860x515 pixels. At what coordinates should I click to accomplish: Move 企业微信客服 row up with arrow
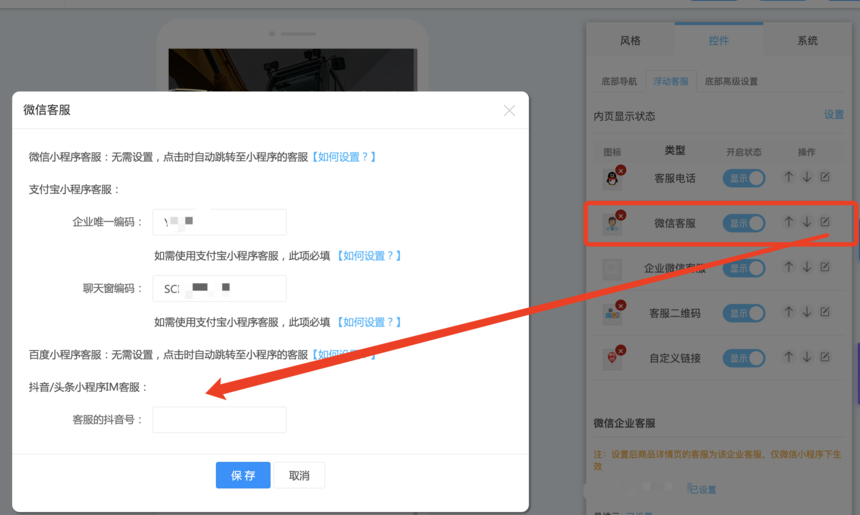tap(789, 267)
